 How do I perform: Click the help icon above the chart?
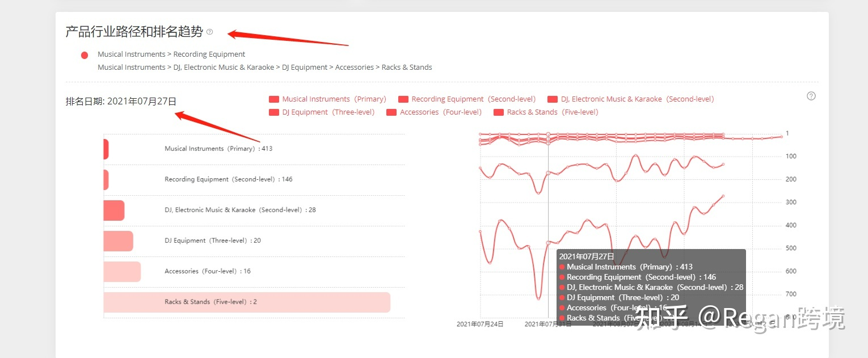click(x=811, y=96)
